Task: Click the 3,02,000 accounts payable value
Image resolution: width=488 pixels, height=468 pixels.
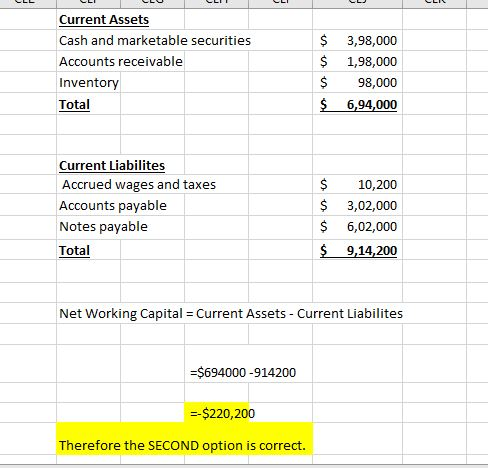Action: pos(358,206)
